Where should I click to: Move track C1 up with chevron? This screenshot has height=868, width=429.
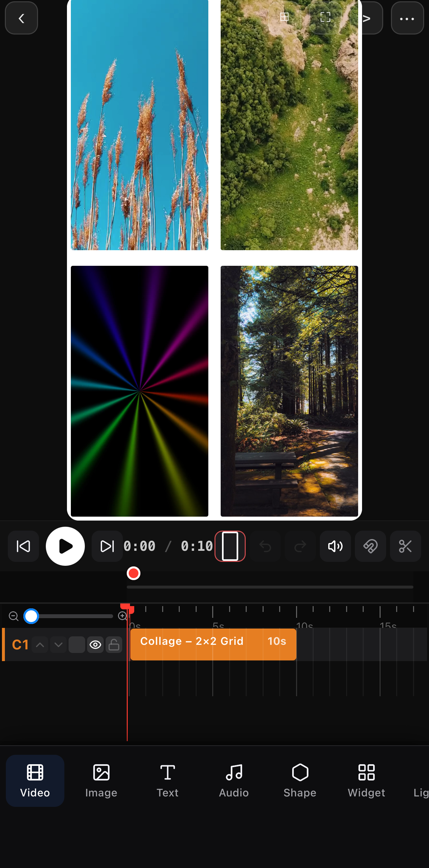pos(40,645)
